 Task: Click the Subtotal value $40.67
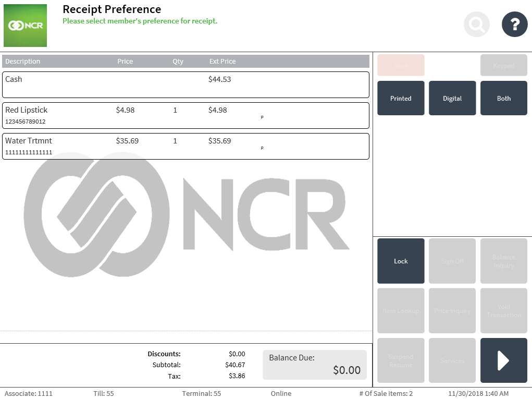coord(235,365)
